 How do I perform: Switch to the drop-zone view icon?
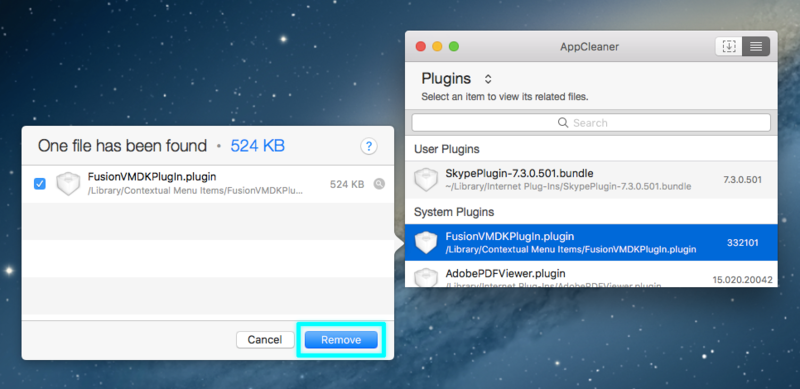pyautogui.click(x=729, y=46)
